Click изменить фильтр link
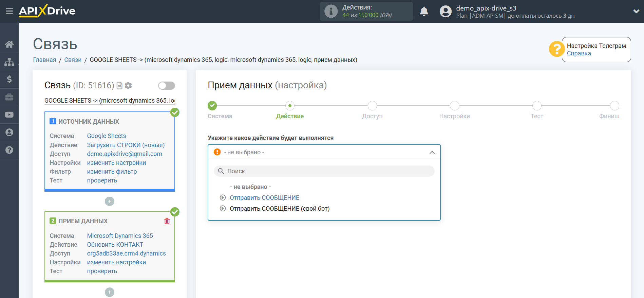 [112, 172]
